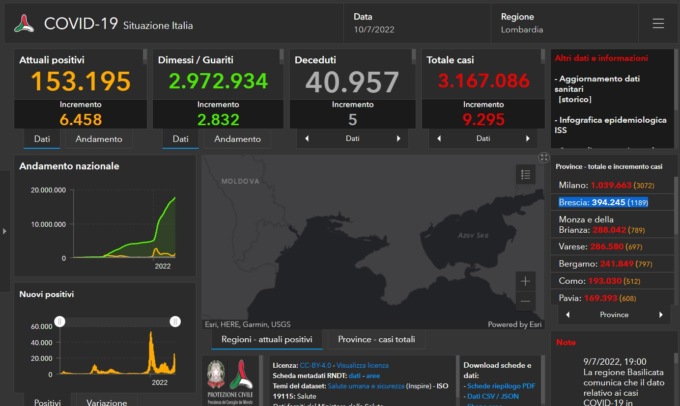Click the left handle of Nuovi positivi slider
Image resolution: width=680 pixels, height=406 pixels.
[59, 321]
